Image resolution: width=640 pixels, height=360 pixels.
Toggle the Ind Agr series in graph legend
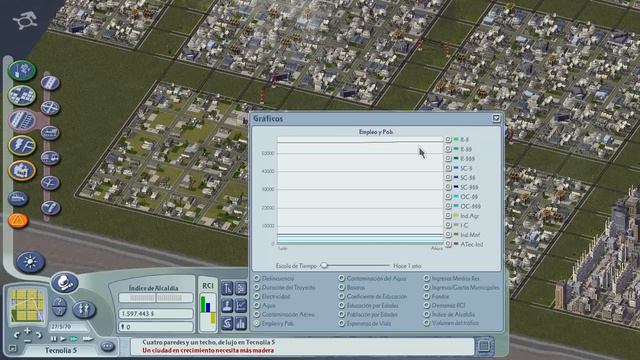click(x=448, y=216)
